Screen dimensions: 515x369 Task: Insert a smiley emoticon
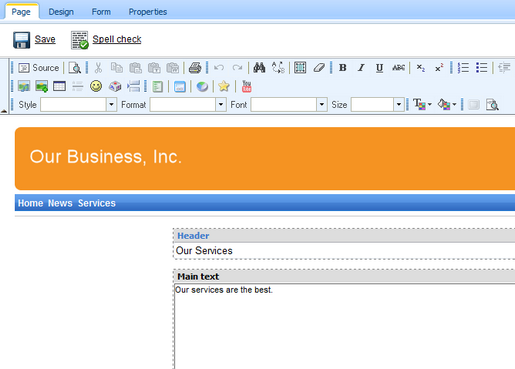96,86
